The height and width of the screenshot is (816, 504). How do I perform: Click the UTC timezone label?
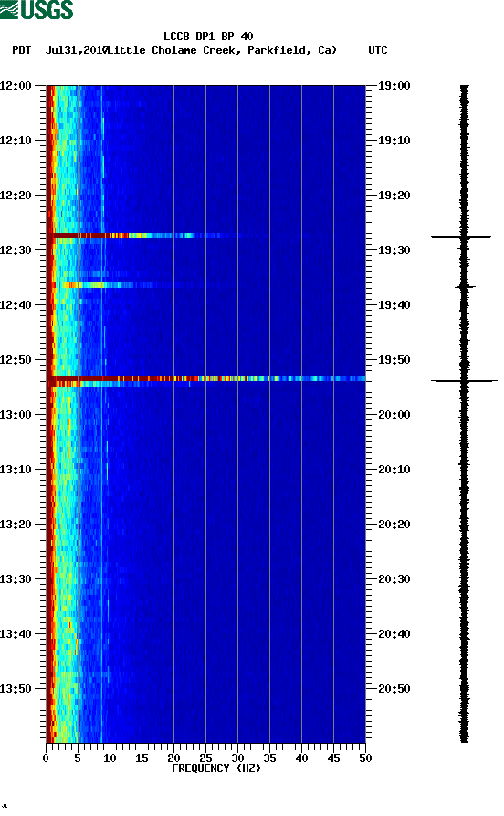378,50
